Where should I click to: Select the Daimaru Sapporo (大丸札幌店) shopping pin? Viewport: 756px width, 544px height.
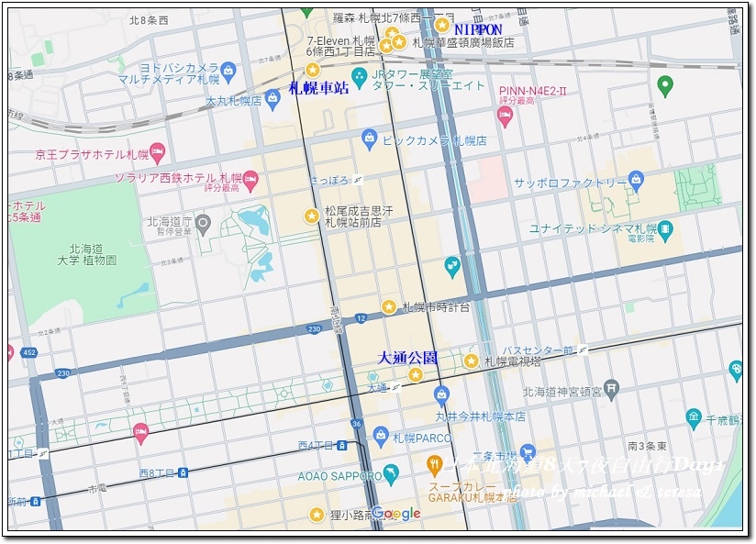[x=272, y=99]
